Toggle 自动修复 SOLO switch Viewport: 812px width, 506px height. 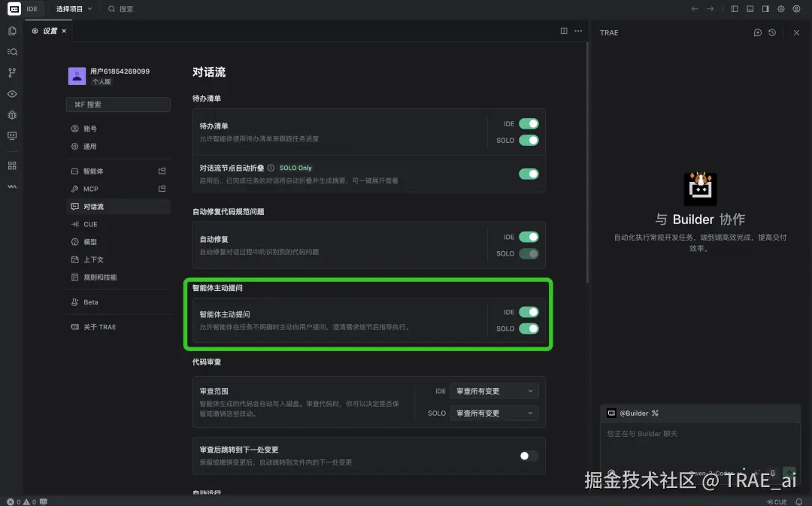pos(529,254)
